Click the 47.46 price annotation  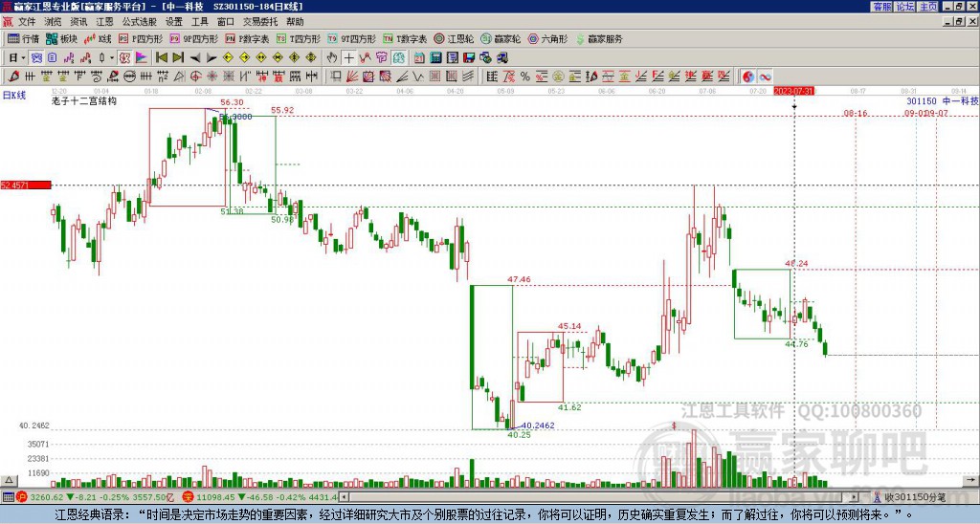[x=520, y=279]
